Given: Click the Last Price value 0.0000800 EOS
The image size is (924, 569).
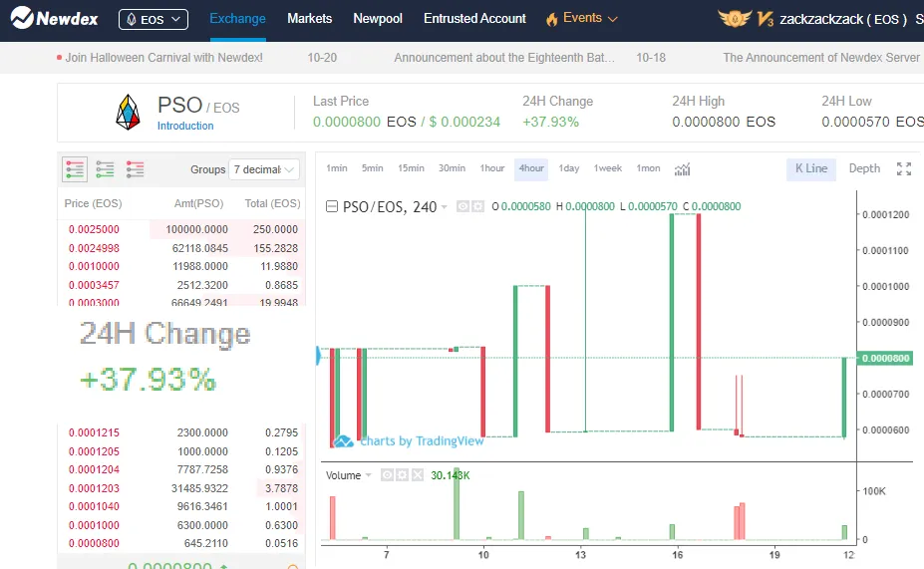Looking at the screenshot, I should [364, 122].
